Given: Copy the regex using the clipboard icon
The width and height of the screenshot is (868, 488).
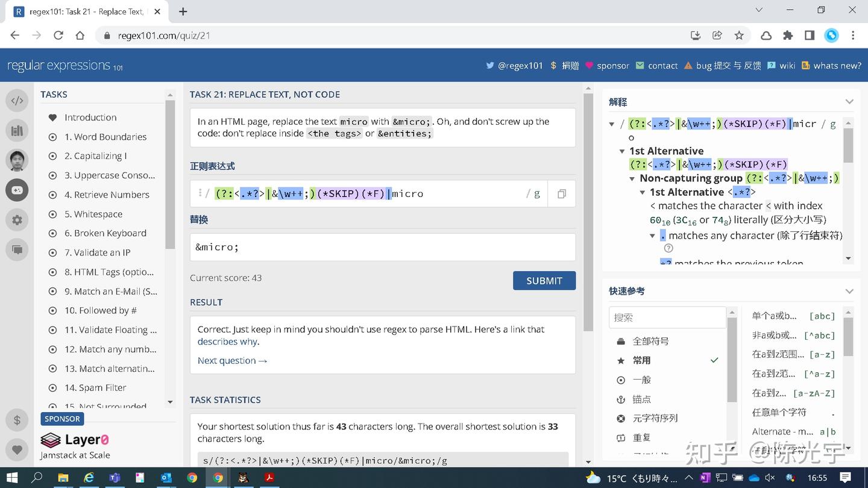Looking at the screenshot, I should pos(561,193).
